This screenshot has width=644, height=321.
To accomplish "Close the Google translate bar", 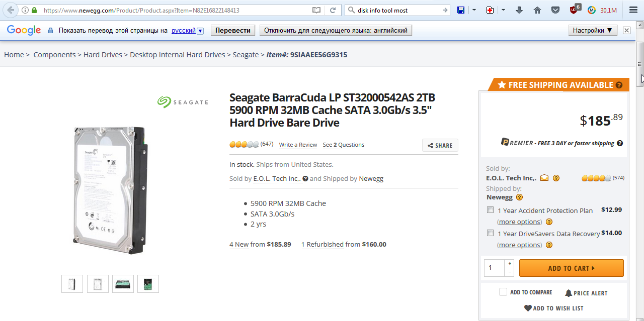I will 626,31.
